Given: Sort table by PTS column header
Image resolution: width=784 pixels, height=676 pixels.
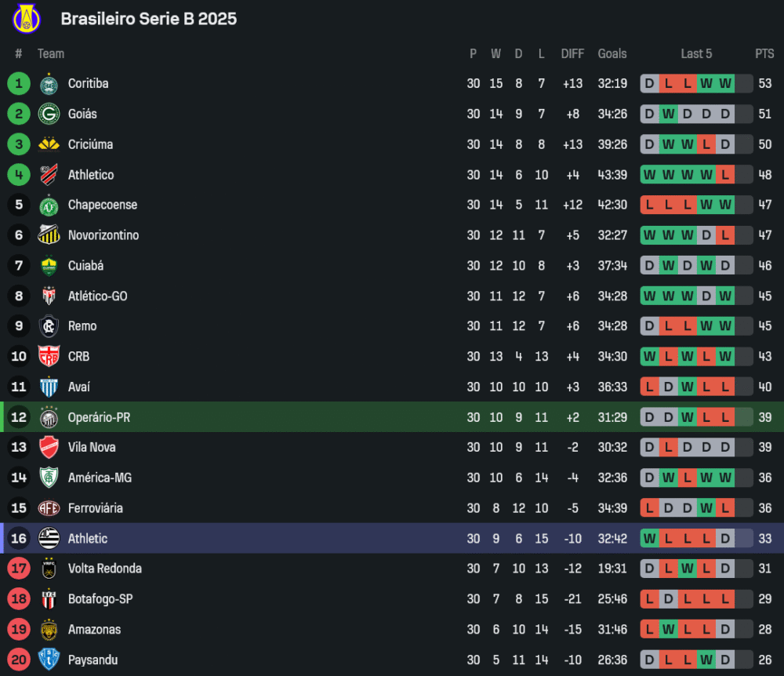Looking at the screenshot, I should click(764, 54).
